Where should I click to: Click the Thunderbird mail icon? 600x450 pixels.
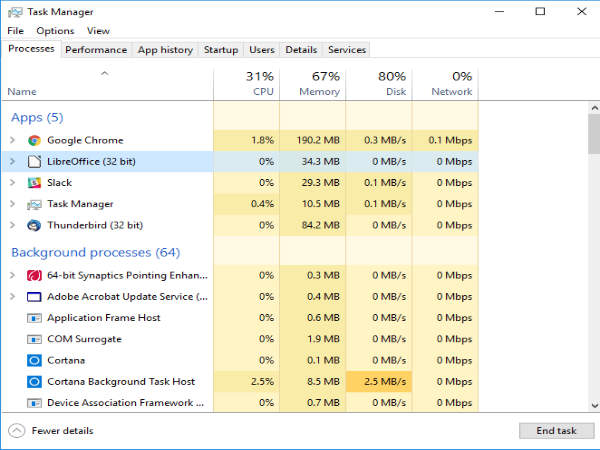coord(34,225)
